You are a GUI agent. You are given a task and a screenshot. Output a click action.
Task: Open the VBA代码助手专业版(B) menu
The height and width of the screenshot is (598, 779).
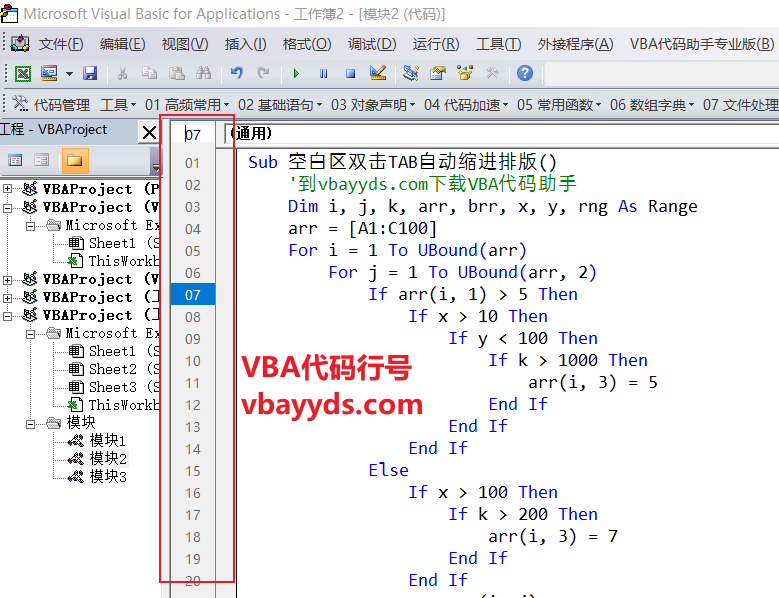tap(702, 44)
